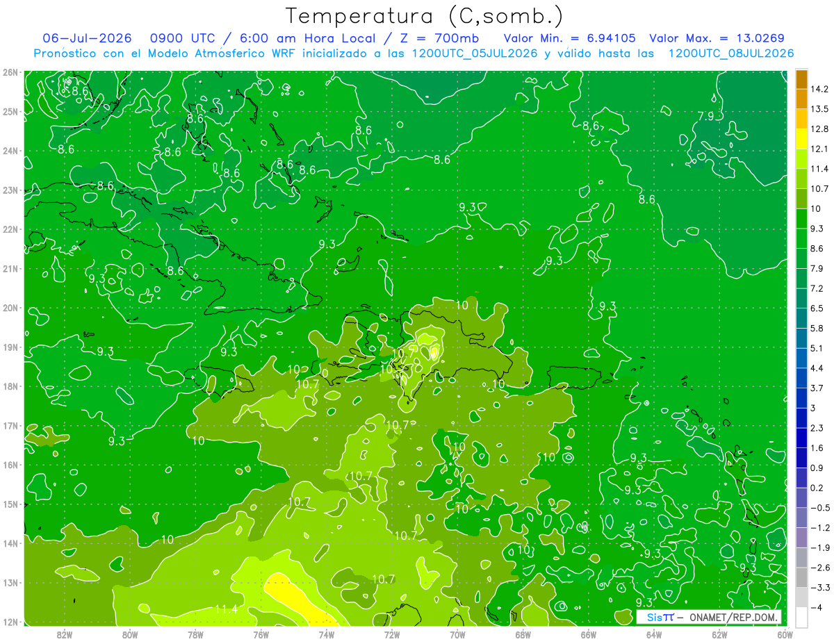Click the "1200UTC_05JUL2026" initialization time

tap(474, 53)
